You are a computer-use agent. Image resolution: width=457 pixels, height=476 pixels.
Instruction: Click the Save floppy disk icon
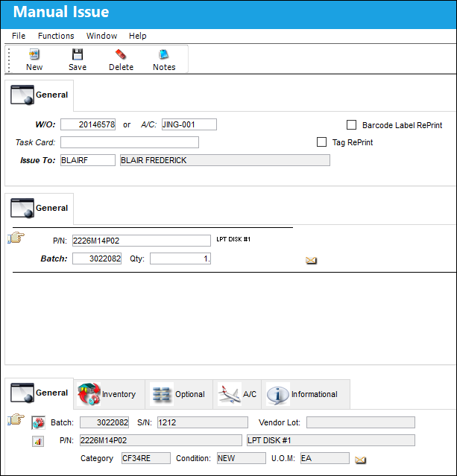tap(78, 54)
